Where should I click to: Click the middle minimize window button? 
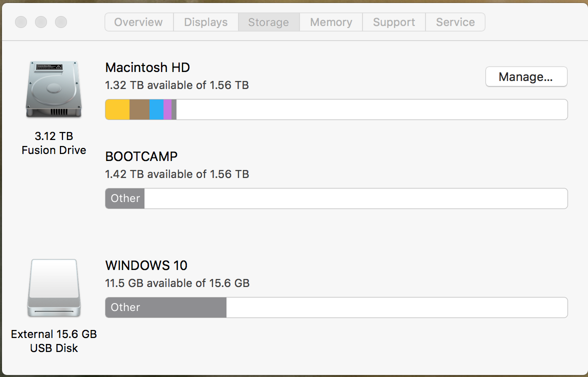click(41, 22)
